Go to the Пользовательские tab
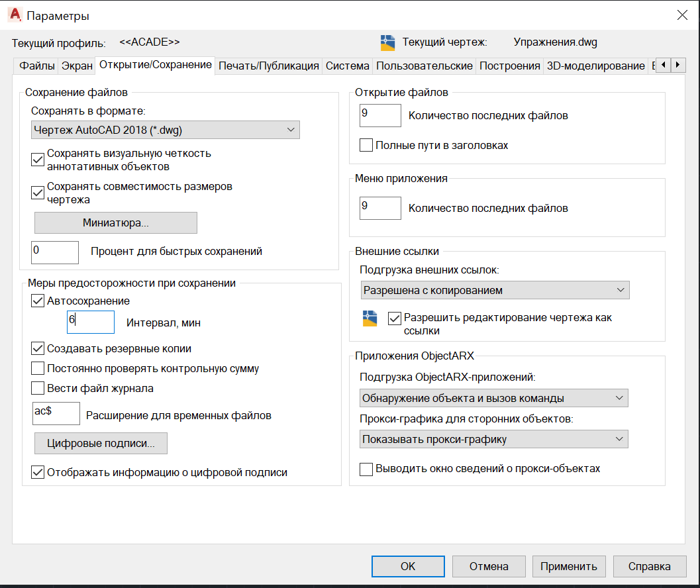Screen dimensions: 700x588 click(424, 66)
